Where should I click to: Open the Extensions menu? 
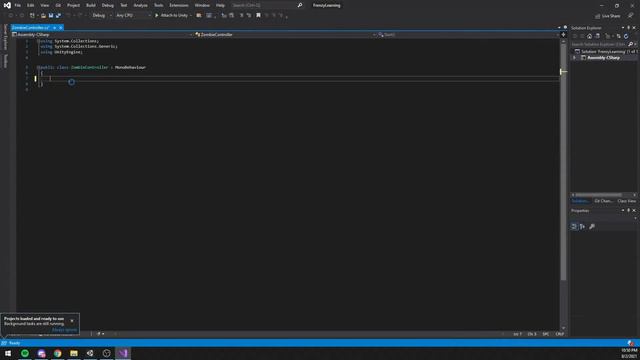(x=179, y=5)
